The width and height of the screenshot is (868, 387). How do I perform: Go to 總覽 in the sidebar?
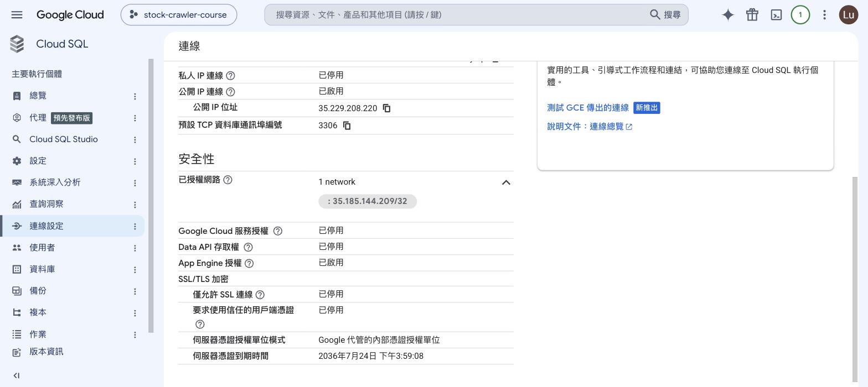pyautogui.click(x=73, y=96)
